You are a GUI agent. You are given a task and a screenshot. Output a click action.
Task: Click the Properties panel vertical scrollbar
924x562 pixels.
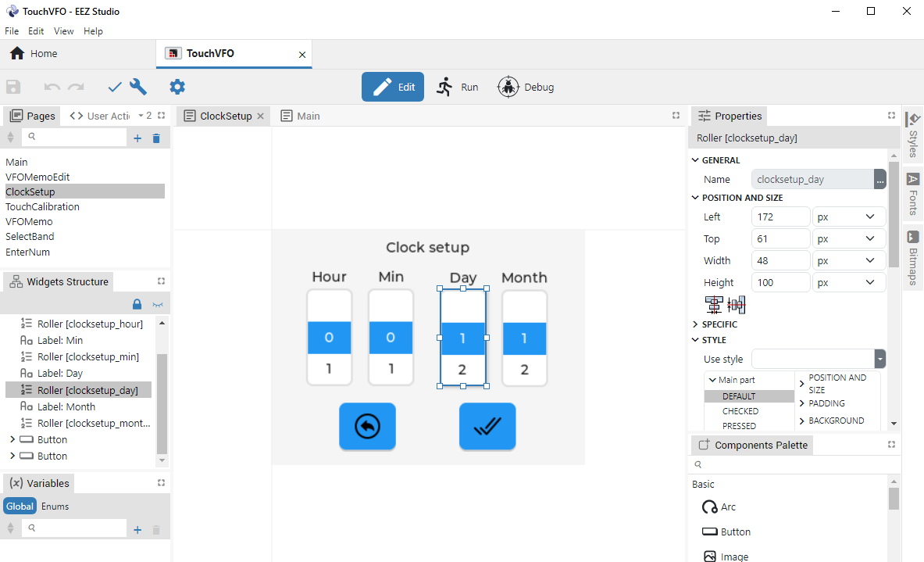coord(893,203)
